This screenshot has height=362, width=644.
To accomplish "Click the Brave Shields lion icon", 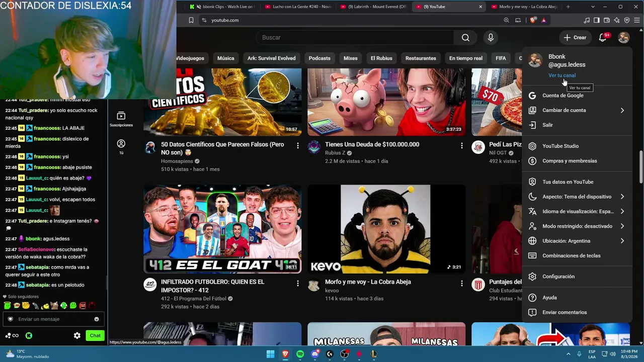I will tap(533, 20).
